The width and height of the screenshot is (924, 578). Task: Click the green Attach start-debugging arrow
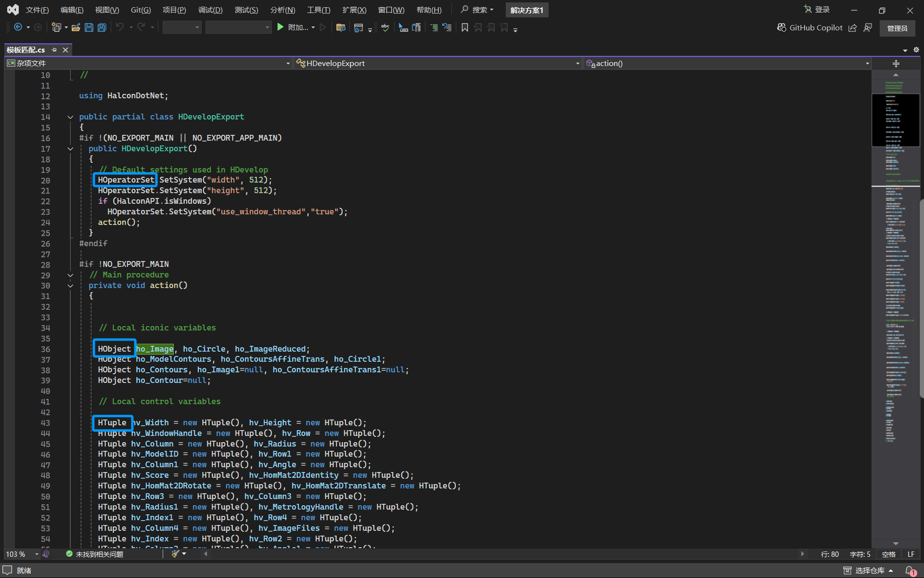(281, 27)
